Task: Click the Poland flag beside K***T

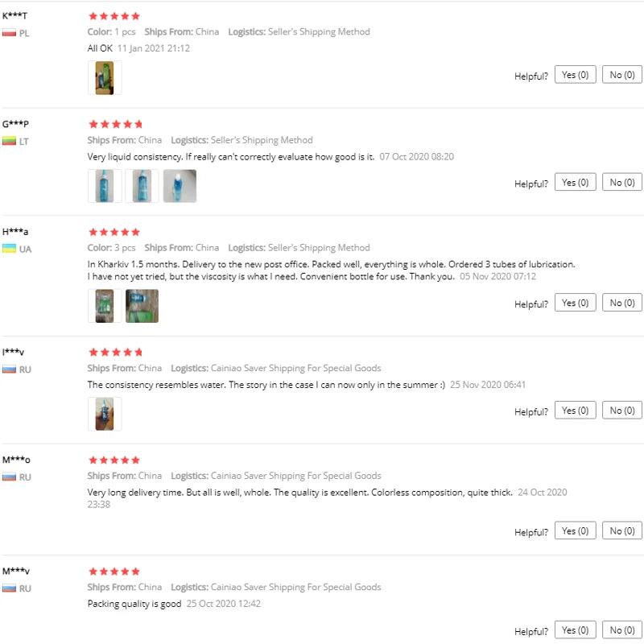Action: [x=9, y=33]
